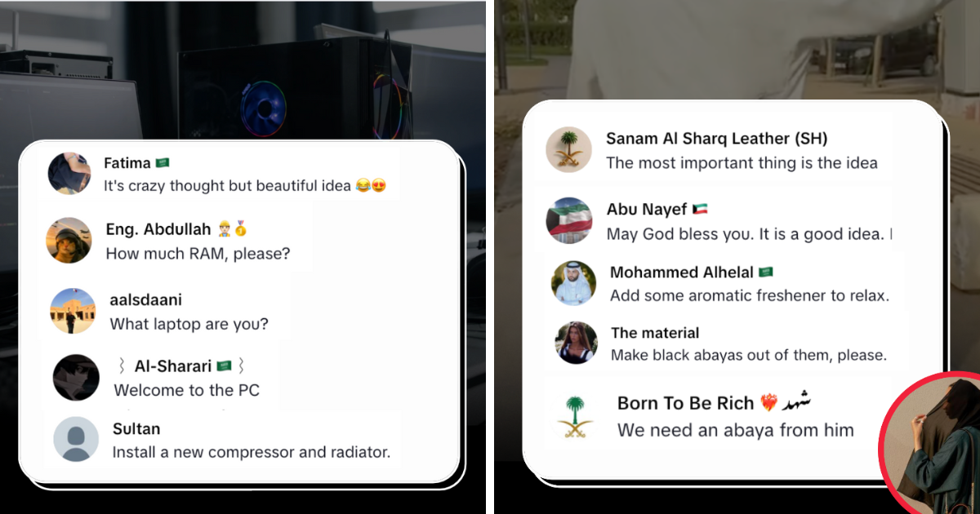Open the Sanam Al Sharq Leather (SH) name
This screenshot has width=980, height=514.
717,139
